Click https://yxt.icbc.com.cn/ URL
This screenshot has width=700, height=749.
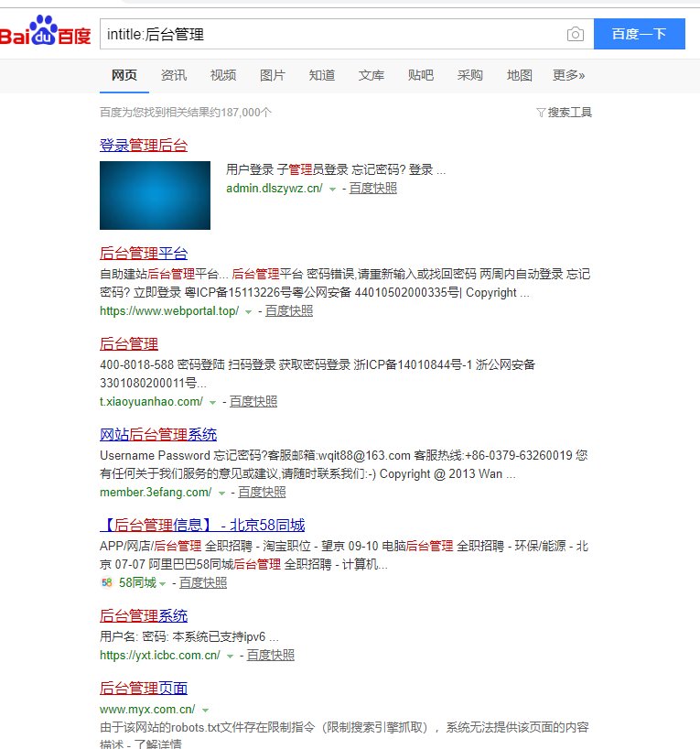coord(160,656)
